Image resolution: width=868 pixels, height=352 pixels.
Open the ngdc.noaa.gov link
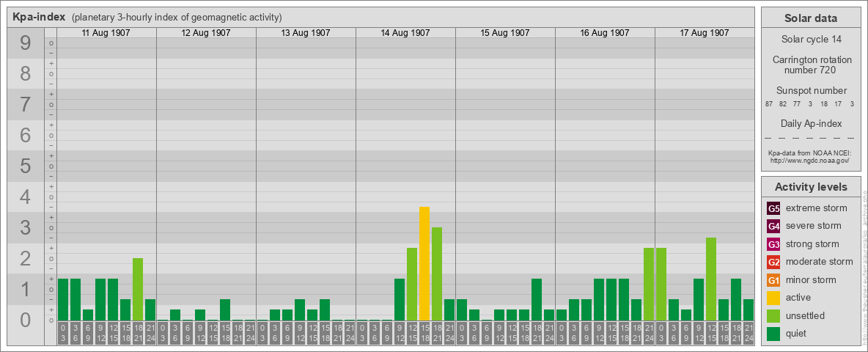tap(811, 161)
